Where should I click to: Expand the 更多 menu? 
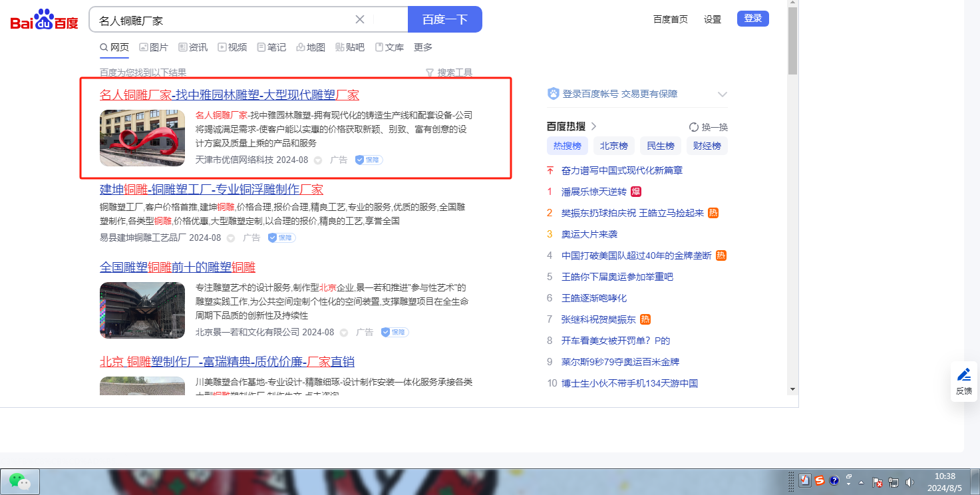(423, 47)
